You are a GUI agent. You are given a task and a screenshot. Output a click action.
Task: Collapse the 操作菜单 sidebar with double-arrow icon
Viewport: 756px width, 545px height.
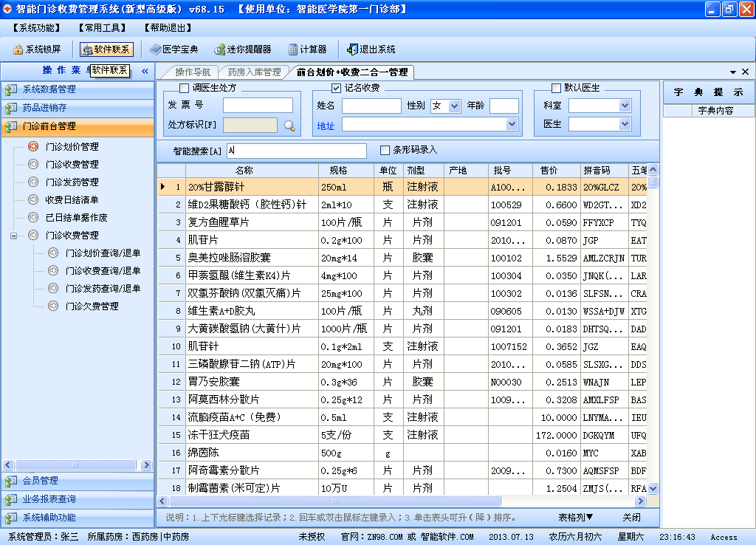pyautogui.click(x=145, y=72)
